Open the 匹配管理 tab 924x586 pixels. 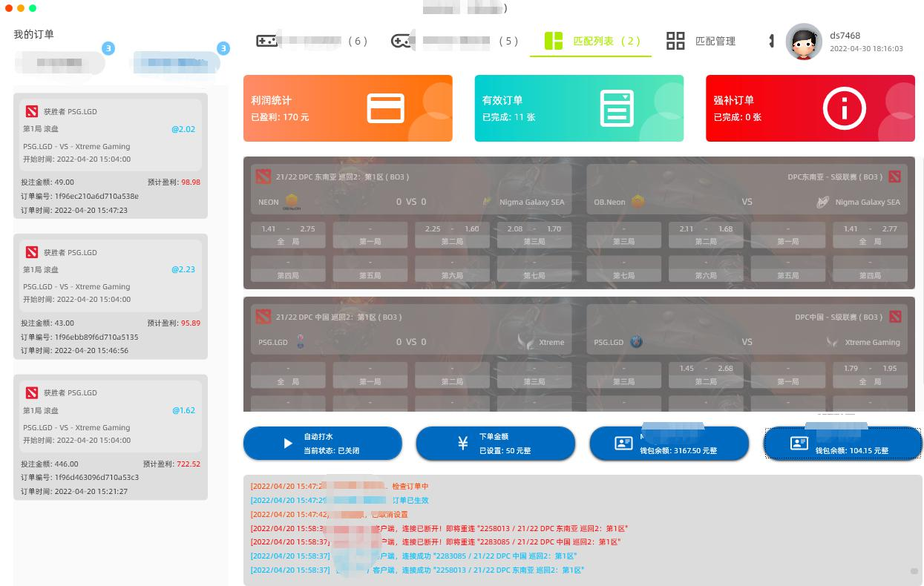(701, 41)
